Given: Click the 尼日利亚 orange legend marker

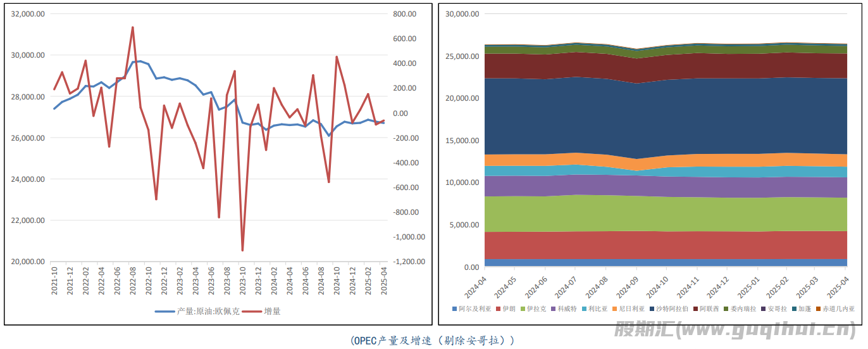Looking at the screenshot, I should (x=614, y=309).
